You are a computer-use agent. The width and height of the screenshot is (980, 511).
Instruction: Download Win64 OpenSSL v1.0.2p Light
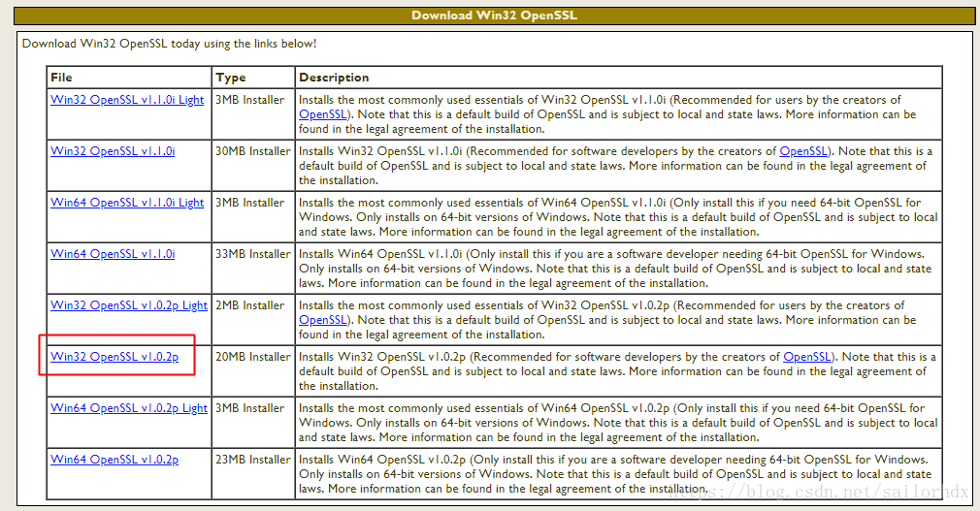click(129, 408)
